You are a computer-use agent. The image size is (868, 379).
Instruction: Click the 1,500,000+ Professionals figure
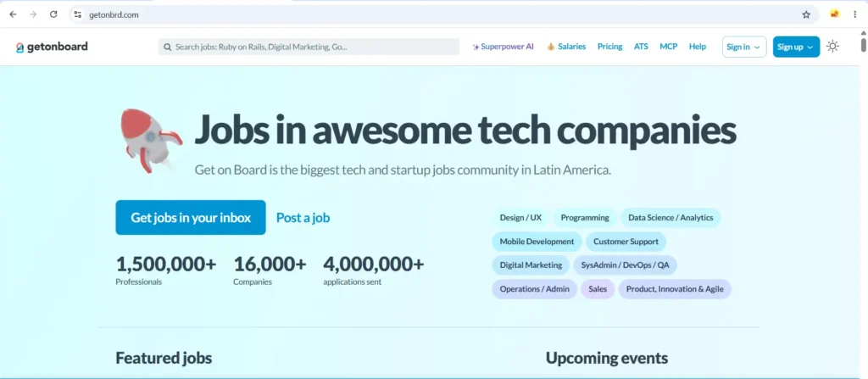[x=165, y=270]
